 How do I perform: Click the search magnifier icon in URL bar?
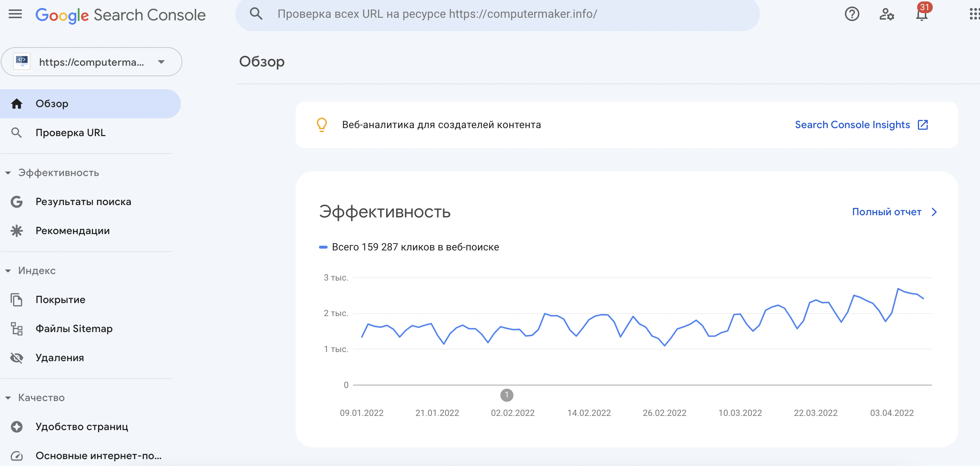(256, 14)
